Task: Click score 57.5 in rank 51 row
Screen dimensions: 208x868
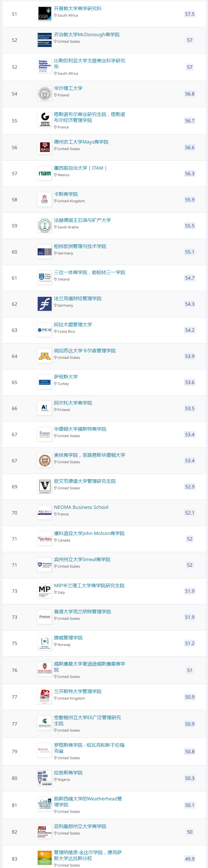Action: pyautogui.click(x=190, y=14)
